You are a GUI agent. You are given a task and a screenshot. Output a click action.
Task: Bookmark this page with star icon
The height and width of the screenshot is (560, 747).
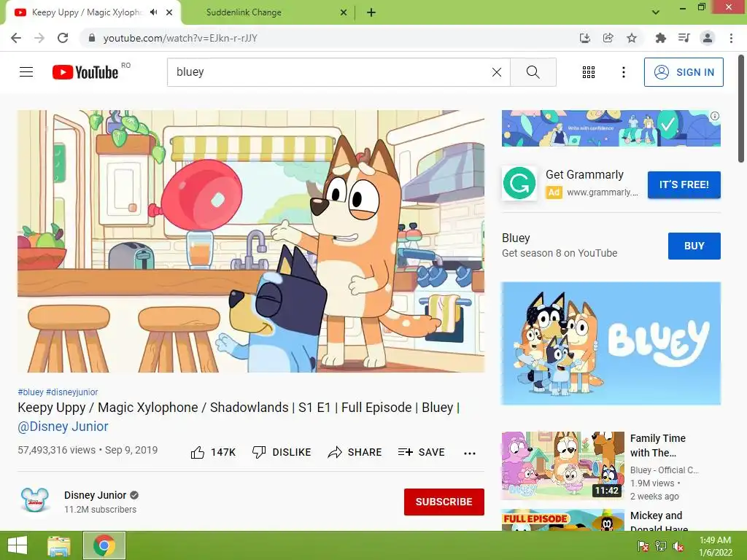632,38
